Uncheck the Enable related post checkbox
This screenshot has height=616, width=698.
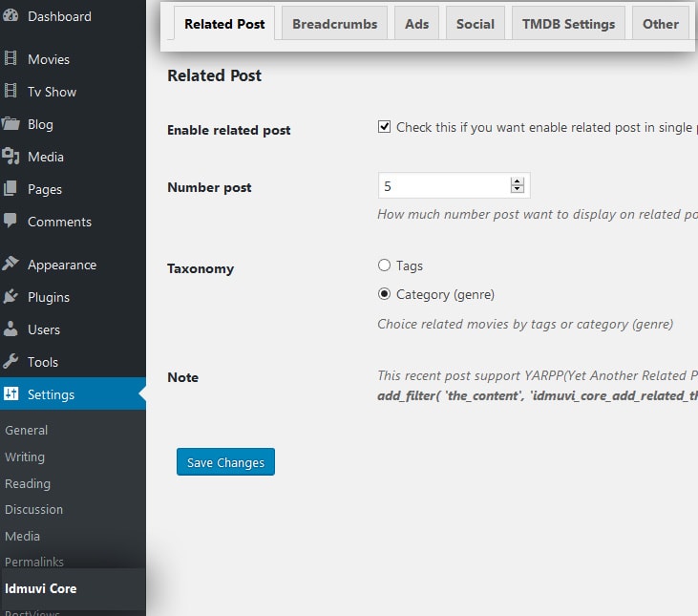pyautogui.click(x=385, y=127)
